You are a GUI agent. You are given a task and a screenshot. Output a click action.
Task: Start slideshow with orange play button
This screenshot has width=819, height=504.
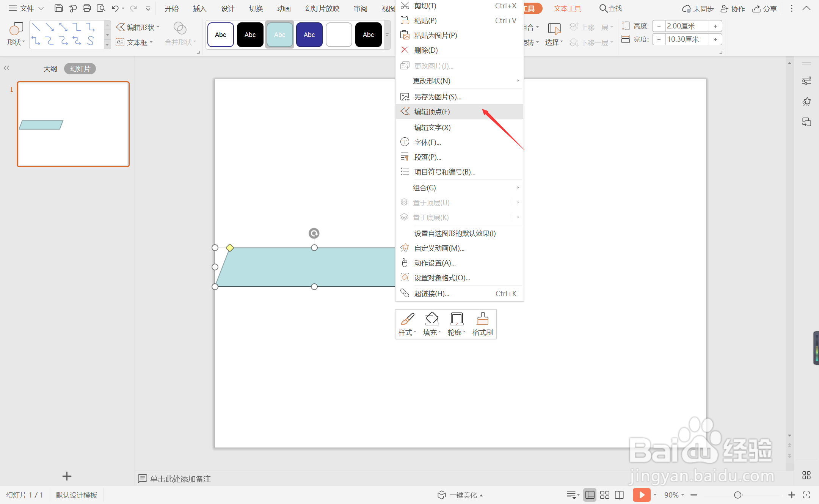(x=641, y=495)
